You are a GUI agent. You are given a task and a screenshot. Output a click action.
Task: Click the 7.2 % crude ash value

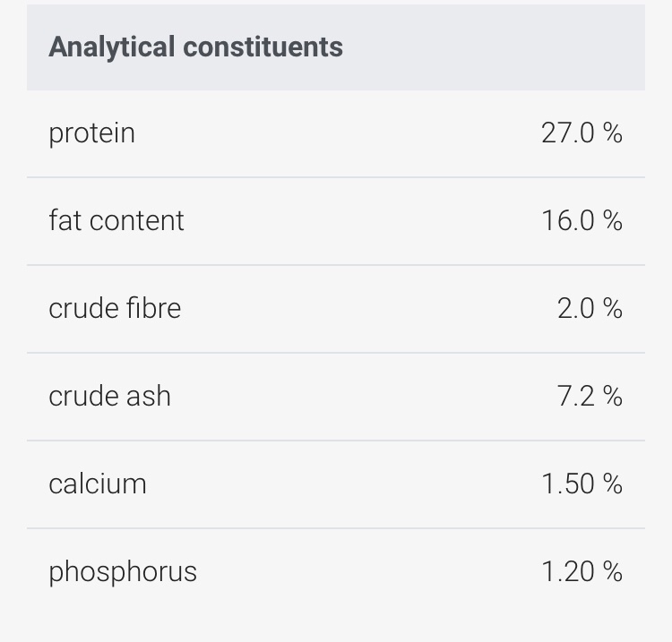(590, 396)
